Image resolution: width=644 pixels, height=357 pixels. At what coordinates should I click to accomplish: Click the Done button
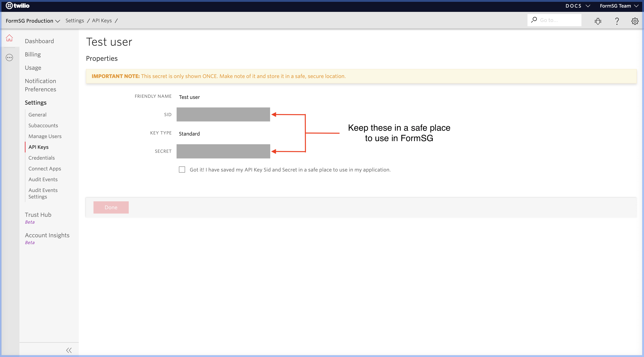111,207
